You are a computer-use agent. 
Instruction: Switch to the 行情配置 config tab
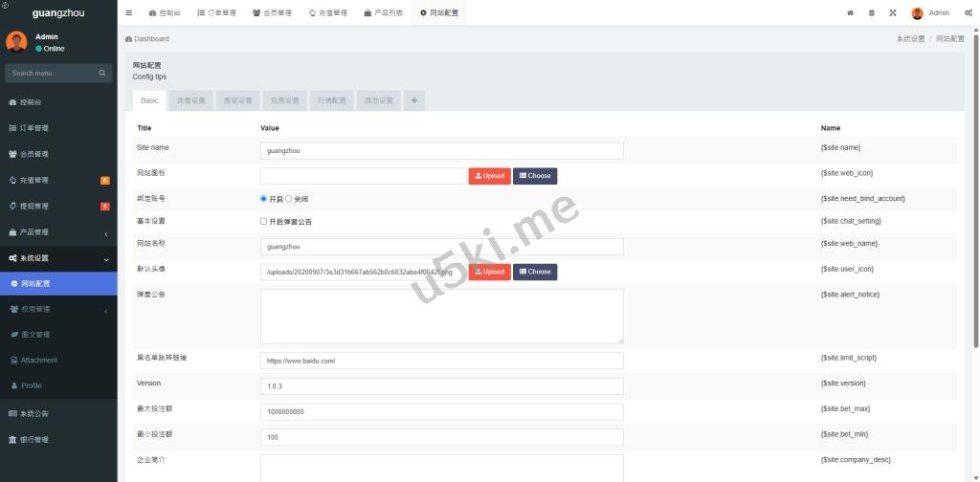click(x=330, y=100)
